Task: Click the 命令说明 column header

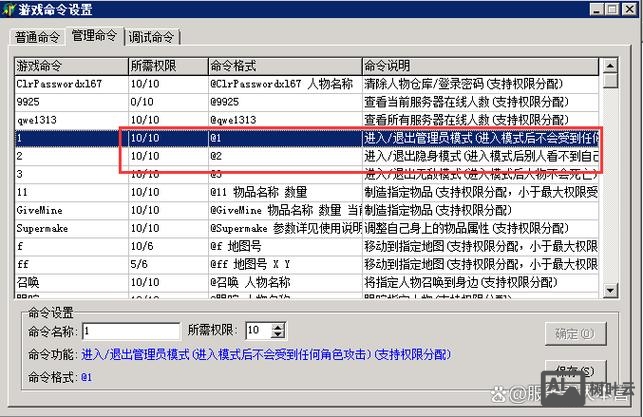Action: (x=480, y=65)
